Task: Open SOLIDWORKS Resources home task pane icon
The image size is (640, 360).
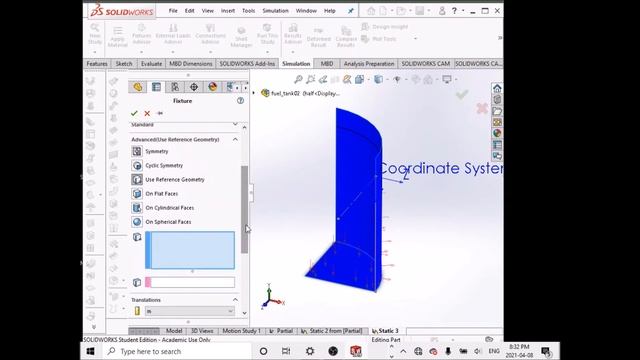Action: pyautogui.click(x=497, y=88)
